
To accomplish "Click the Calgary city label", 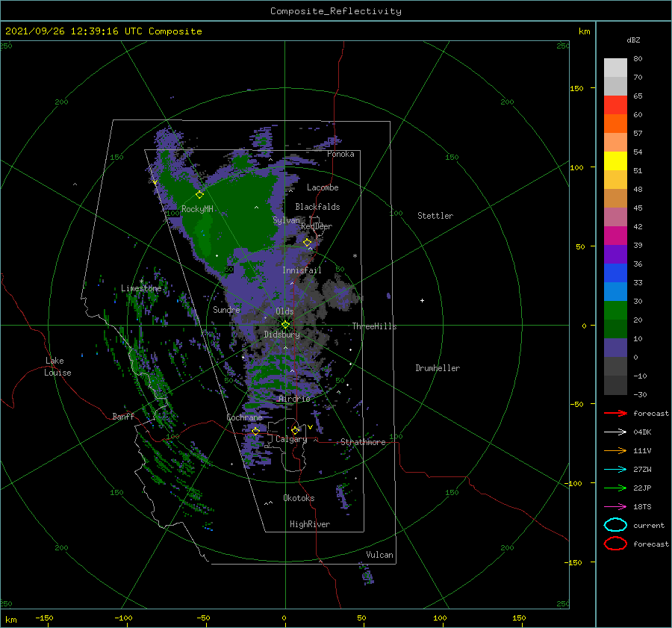I will [x=291, y=439].
